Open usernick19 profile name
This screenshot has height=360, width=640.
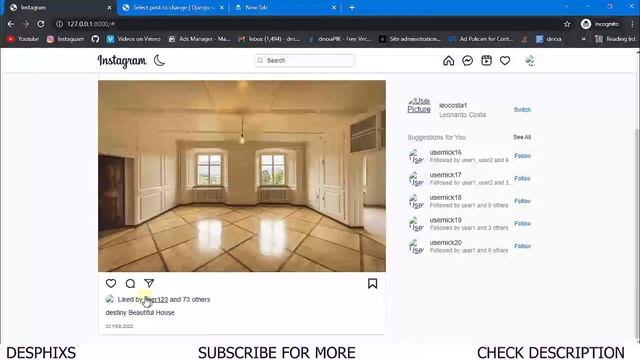[445, 220]
